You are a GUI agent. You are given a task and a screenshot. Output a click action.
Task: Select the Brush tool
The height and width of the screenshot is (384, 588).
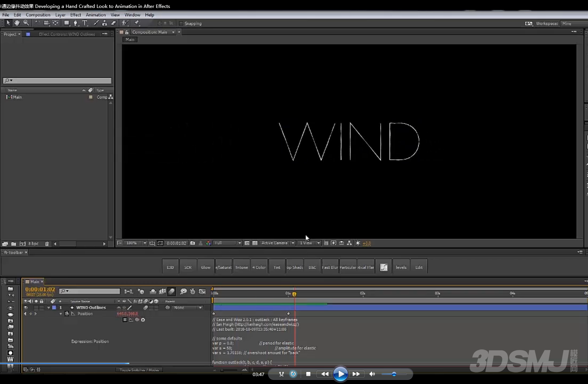point(96,23)
